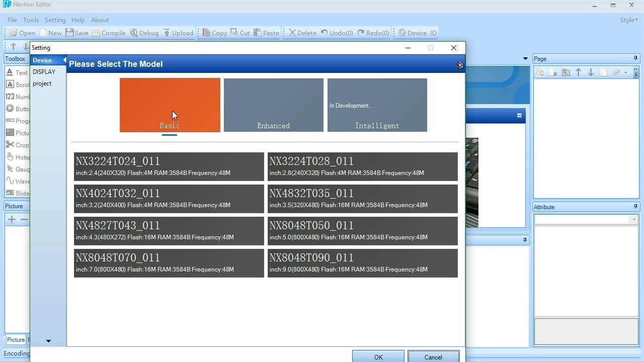
Task: Click the Paste toolbar icon
Action: point(266,33)
